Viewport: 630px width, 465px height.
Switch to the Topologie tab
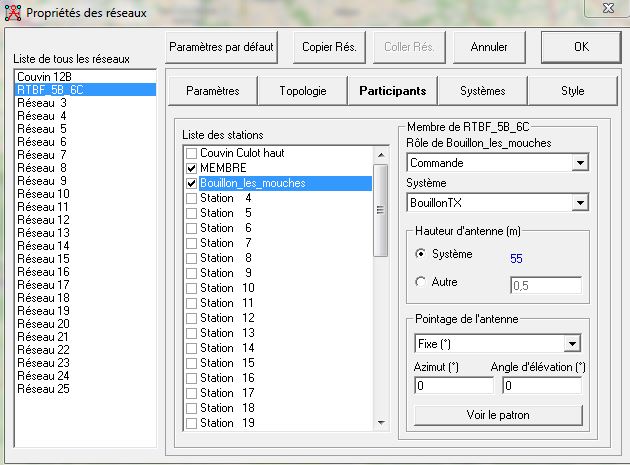[303, 91]
